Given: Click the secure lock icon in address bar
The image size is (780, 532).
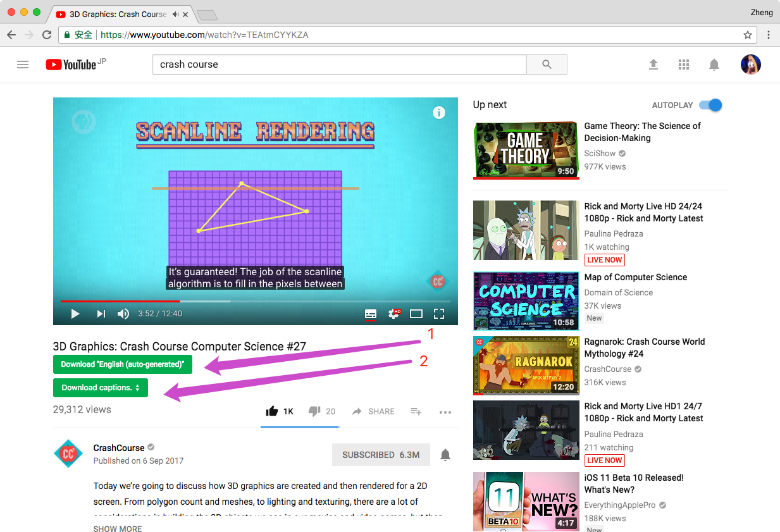Looking at the screenshot, I should click(67, 35).
